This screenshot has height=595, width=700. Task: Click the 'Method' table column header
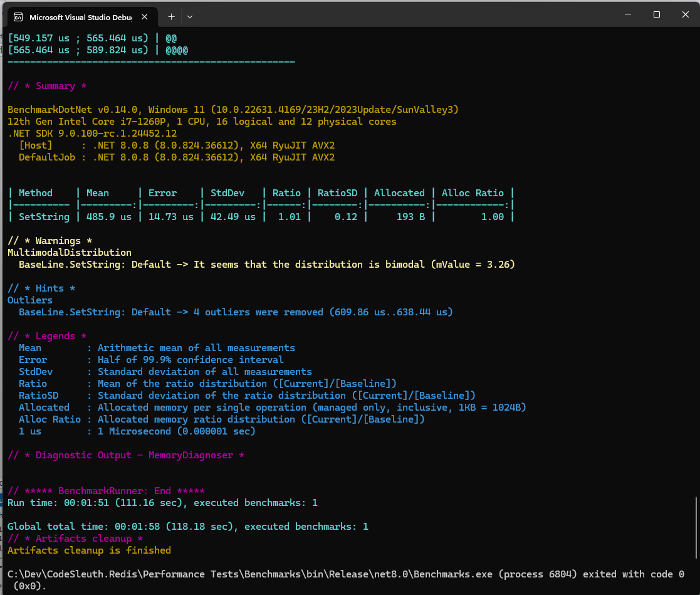36,193
